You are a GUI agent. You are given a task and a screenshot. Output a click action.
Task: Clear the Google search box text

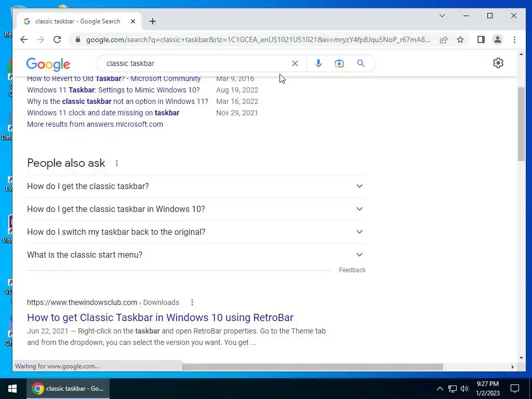295,63
